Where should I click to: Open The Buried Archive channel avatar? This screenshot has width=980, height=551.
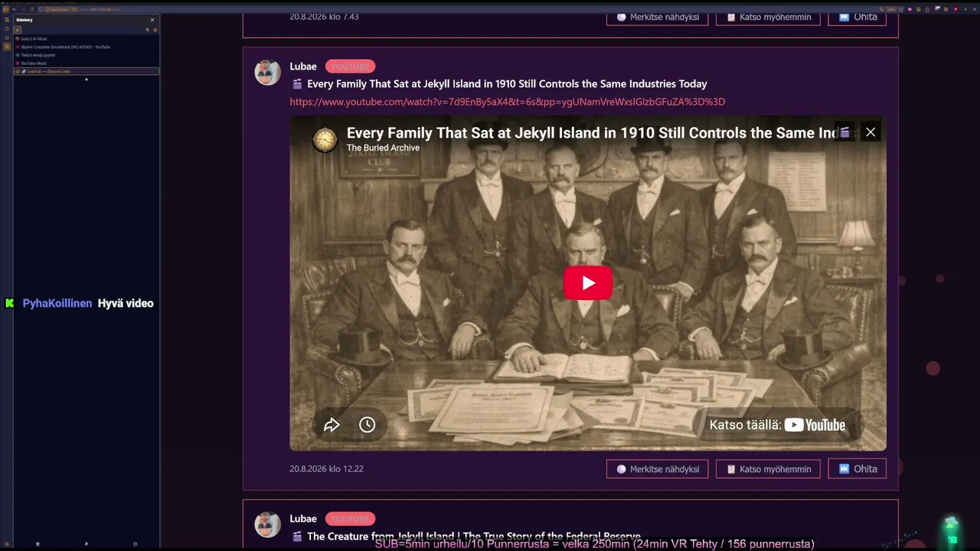tap(325, 139)
